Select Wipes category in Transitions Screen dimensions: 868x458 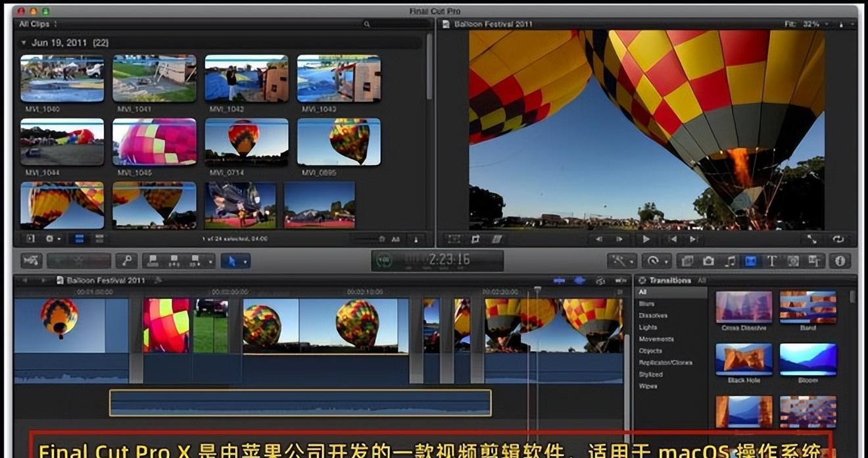tap(648, 386)
